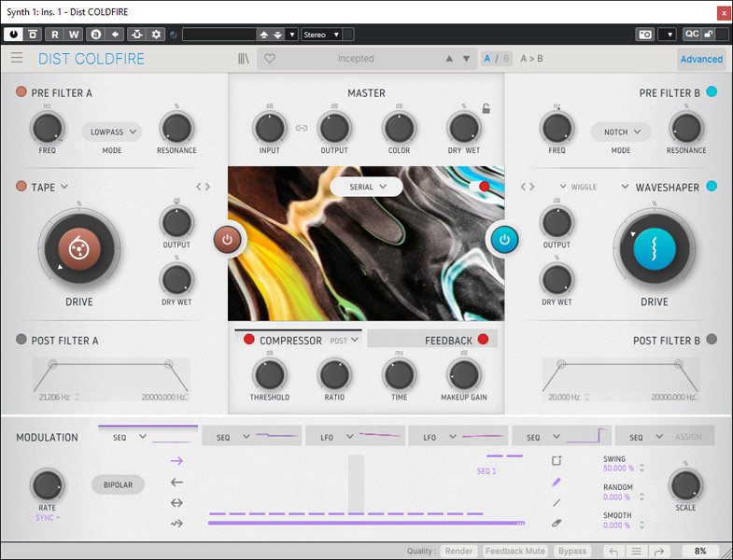Switch to the Feedback tab
This screenshot has width=733, height=560.
coord(448,340)
